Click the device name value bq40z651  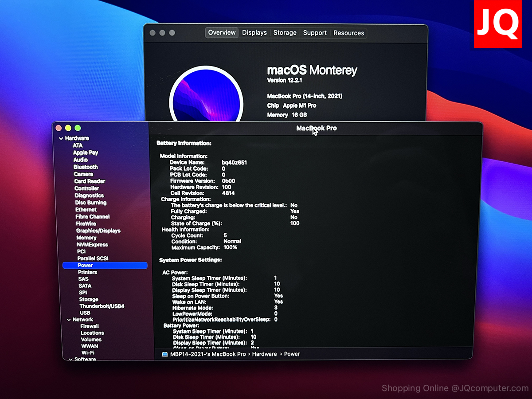click(235, 163)
